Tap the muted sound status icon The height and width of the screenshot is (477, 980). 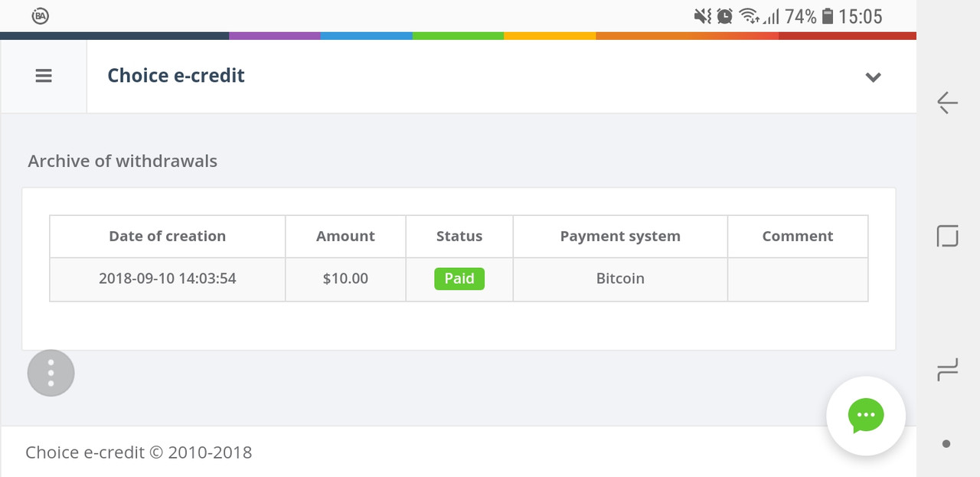click(703, 16)
